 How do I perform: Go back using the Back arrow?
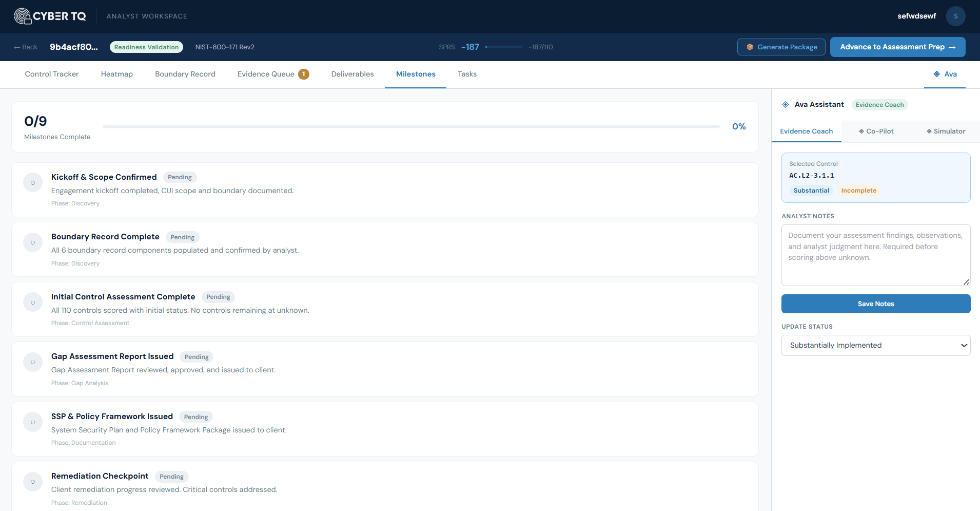(26, 47)
